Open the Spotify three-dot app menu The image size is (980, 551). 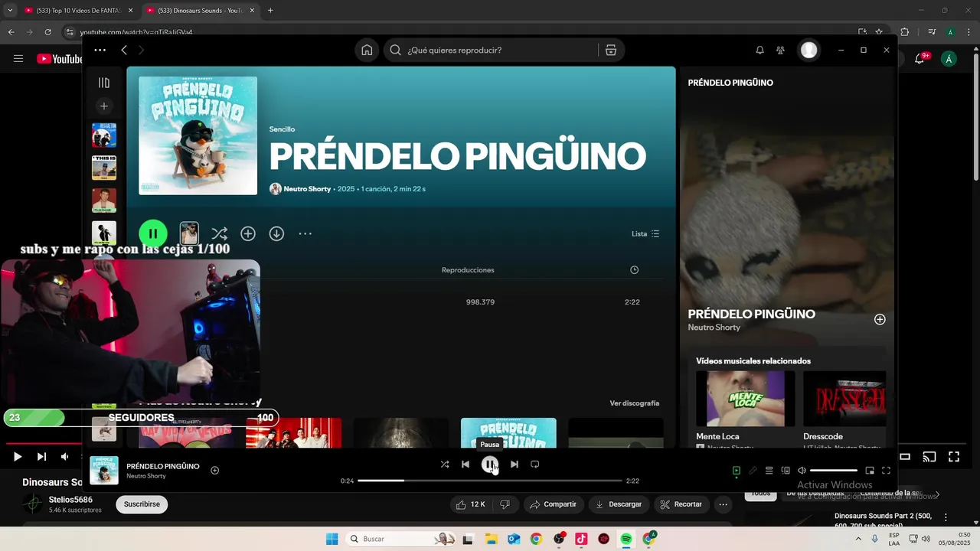[x=100, y=50]
